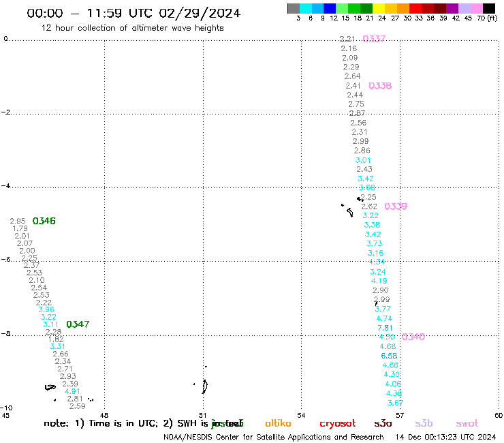Click the 3.31 wave height value
Screen dimensions: 504x443
pos(57,346)
